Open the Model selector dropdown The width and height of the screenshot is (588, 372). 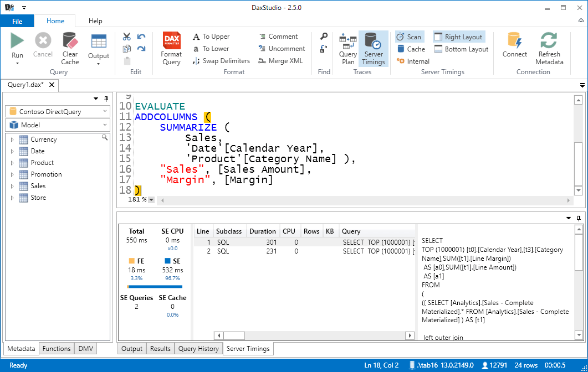(57, 125)
